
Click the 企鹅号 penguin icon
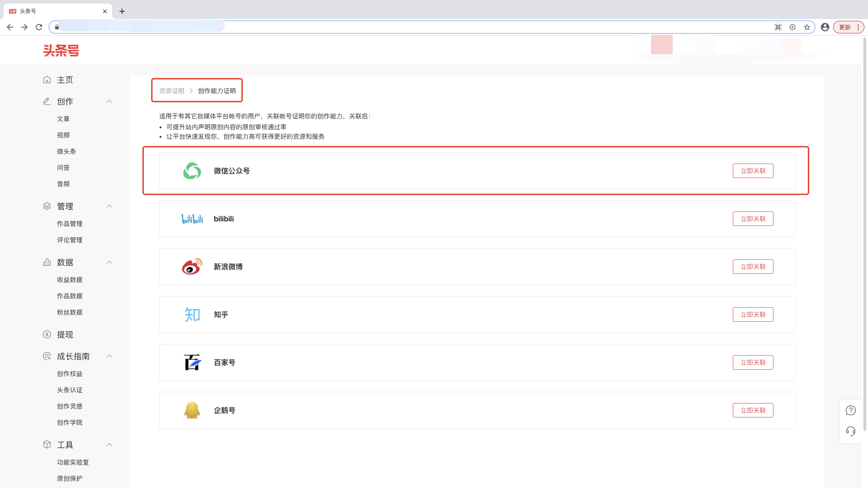coord(192,410)
